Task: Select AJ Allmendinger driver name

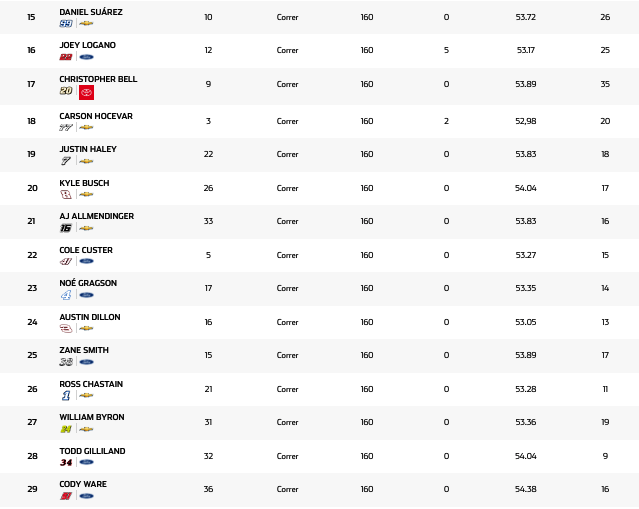Action: pyautogui.click(x=96, y=216)
